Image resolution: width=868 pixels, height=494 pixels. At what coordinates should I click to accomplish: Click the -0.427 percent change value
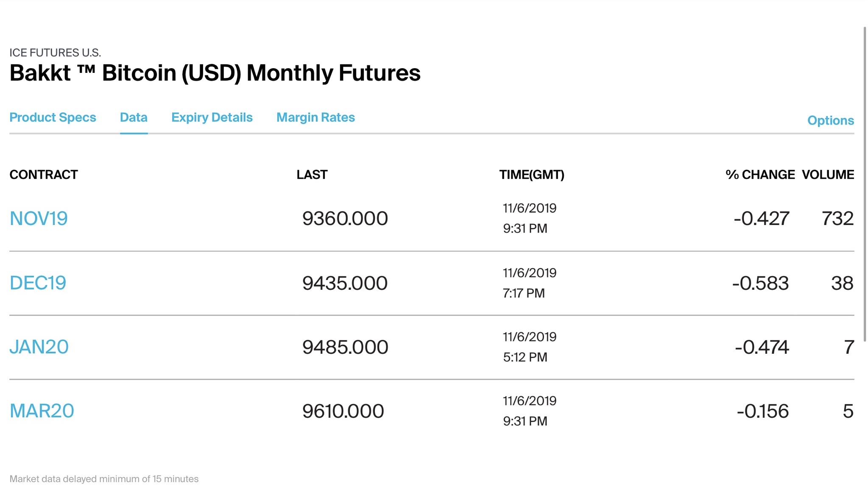click(762, 219)
